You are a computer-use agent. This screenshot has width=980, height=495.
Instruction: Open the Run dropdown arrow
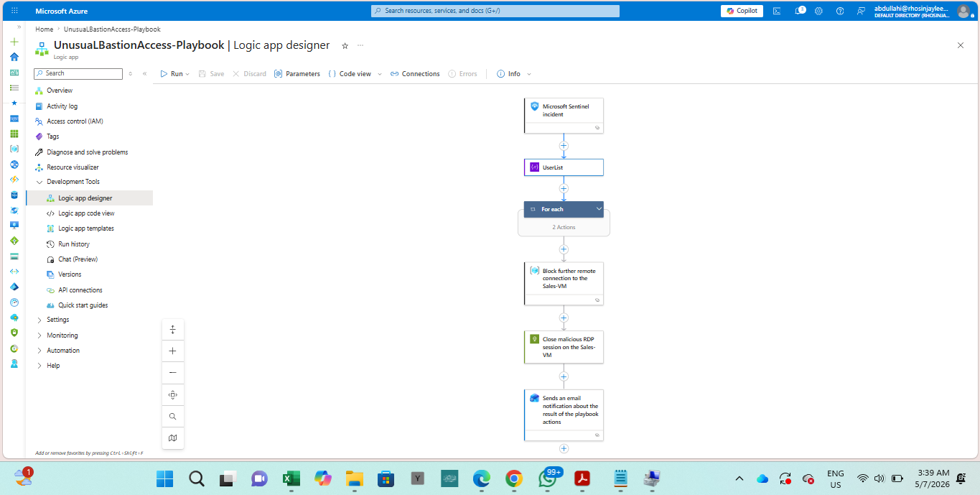[x=187, y=74]
